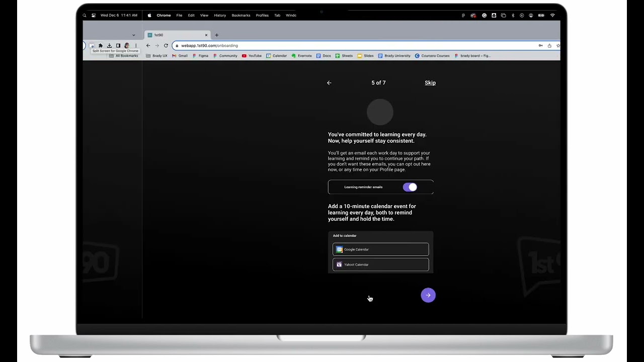The width and height of the screenshot is (644, 362).
Task: Click the Wi-Fi status icon
Action: tap(552, 16)
